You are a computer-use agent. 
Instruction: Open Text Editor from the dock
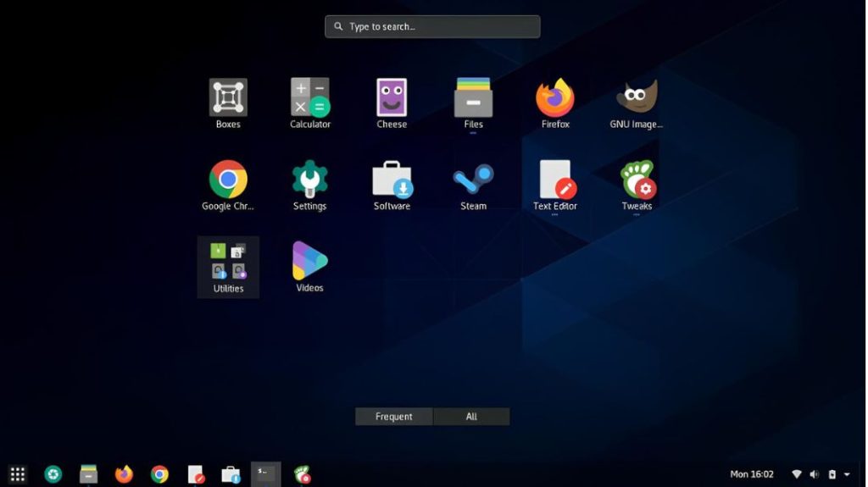[x=196, y=474]
